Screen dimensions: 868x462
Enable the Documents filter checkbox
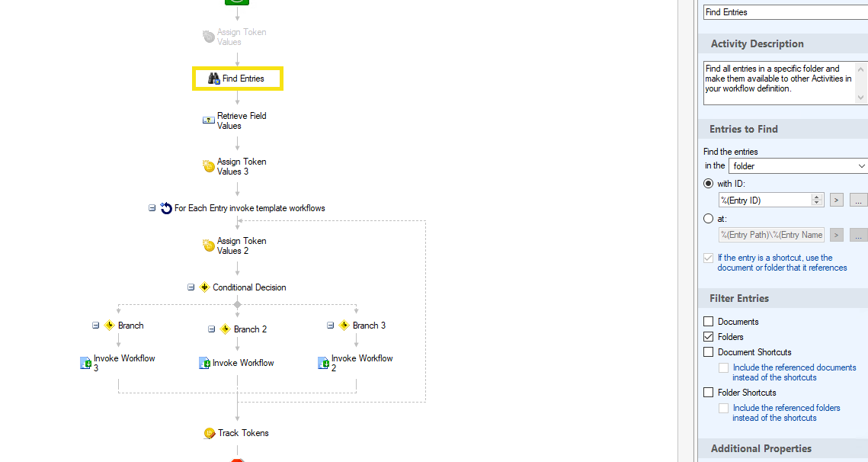pos(708,321)
